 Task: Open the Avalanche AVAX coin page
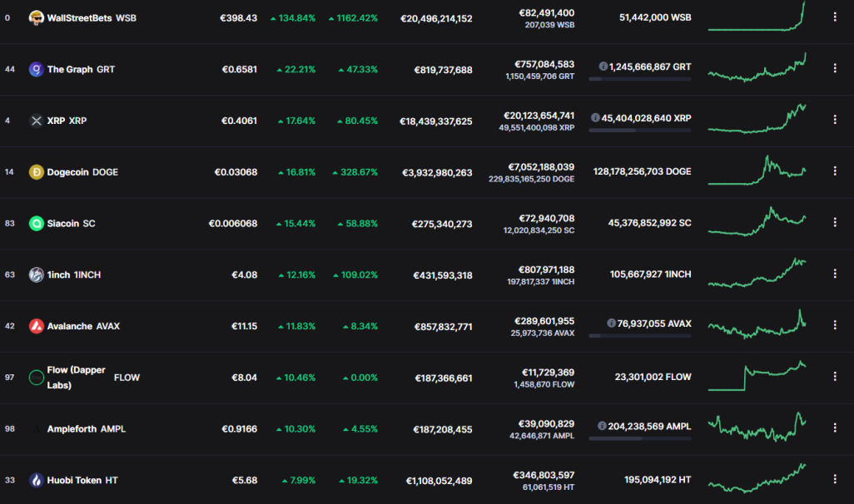click(83, 326)
